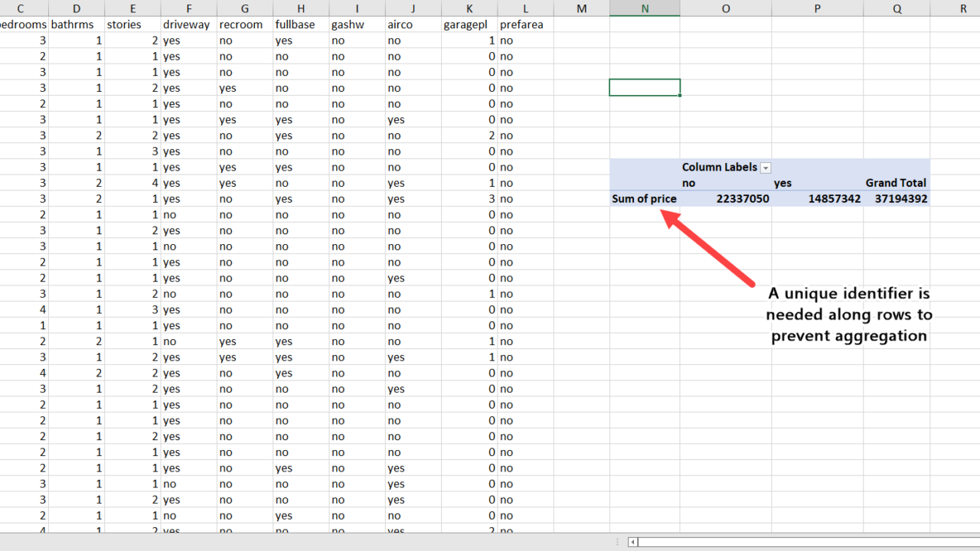
Task: Select column F header
Action: [188, 8]
